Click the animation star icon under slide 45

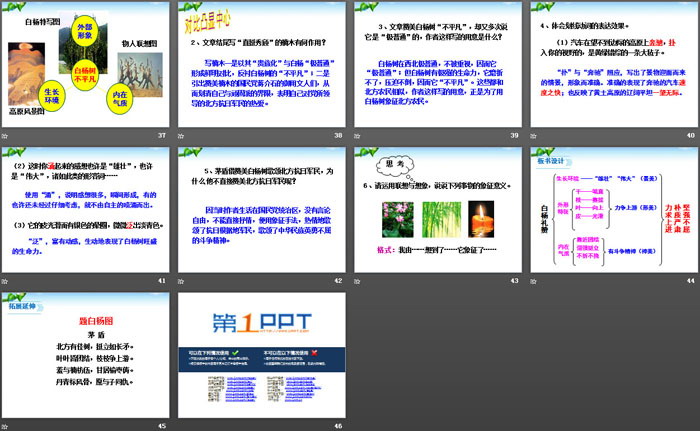5,426
